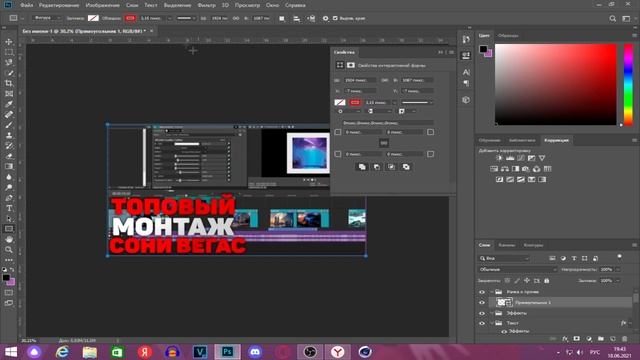Click the trash icon to delete layer

tap(624, 339)
